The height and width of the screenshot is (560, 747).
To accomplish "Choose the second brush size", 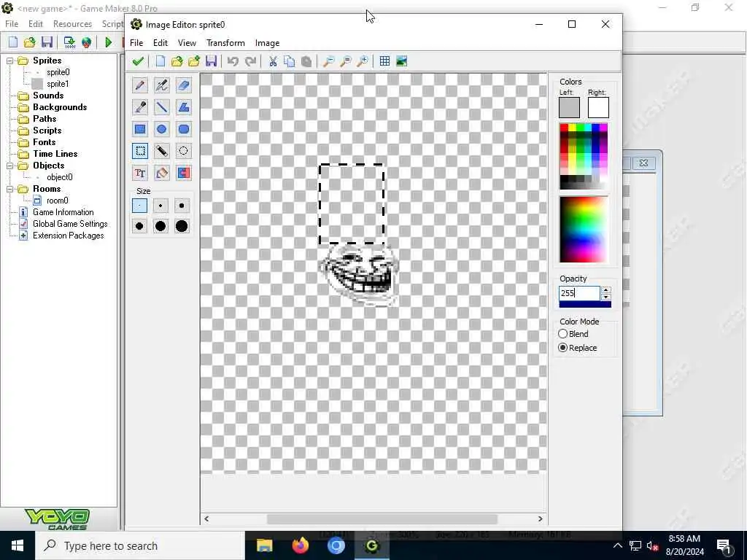I will (160, 206).
